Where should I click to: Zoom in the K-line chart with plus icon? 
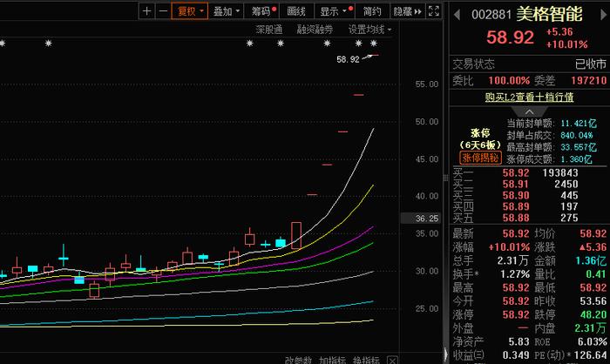click(x=146, y=11)
